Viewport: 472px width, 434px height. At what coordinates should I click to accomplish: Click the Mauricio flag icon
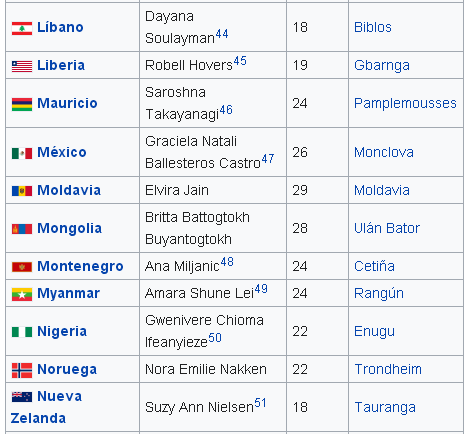22,104
